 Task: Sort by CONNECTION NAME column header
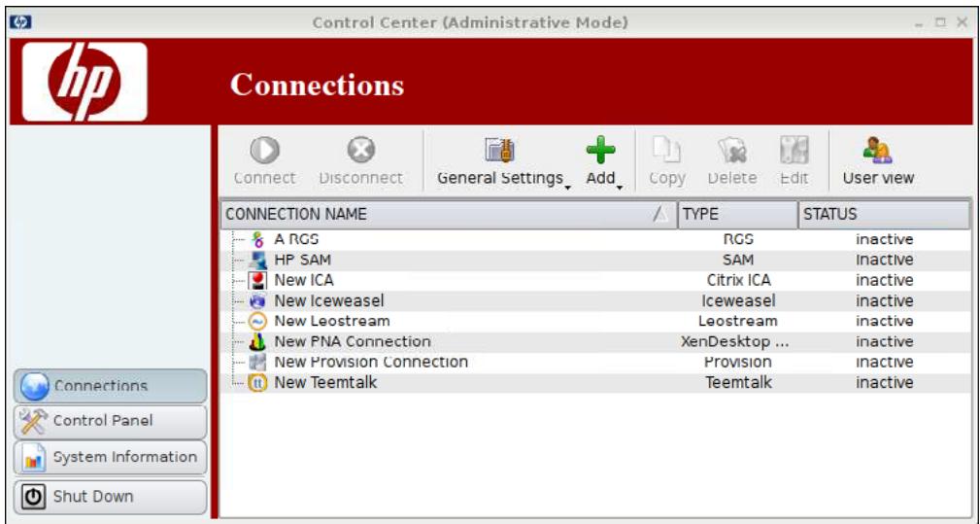[449, 215]
